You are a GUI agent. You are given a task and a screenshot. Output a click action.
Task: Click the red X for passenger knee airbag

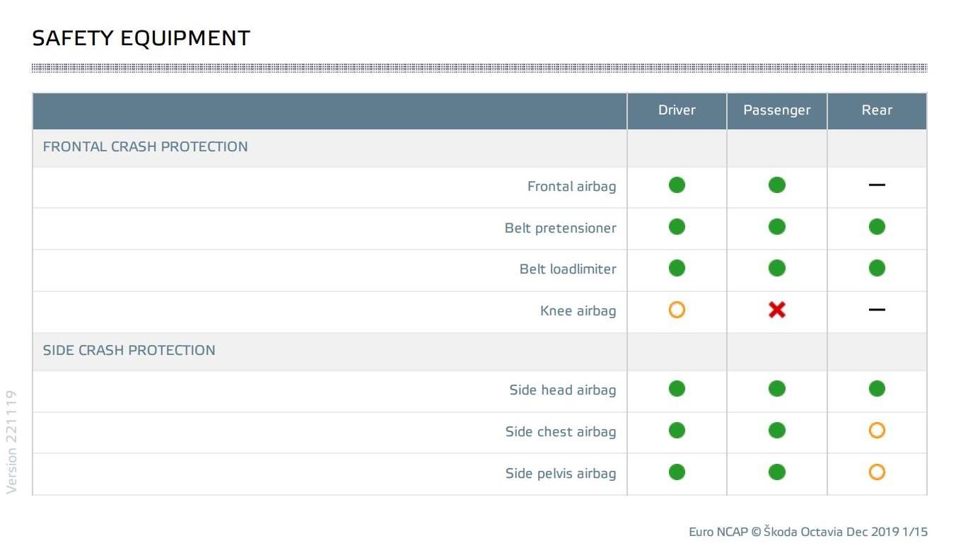(x=776, y=310)
